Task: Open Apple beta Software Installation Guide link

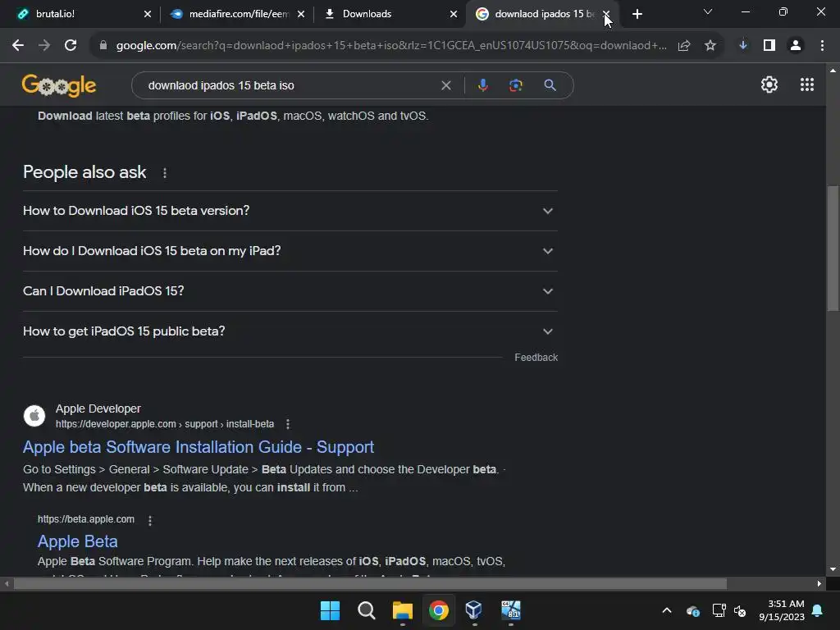Action: (199, 447)
